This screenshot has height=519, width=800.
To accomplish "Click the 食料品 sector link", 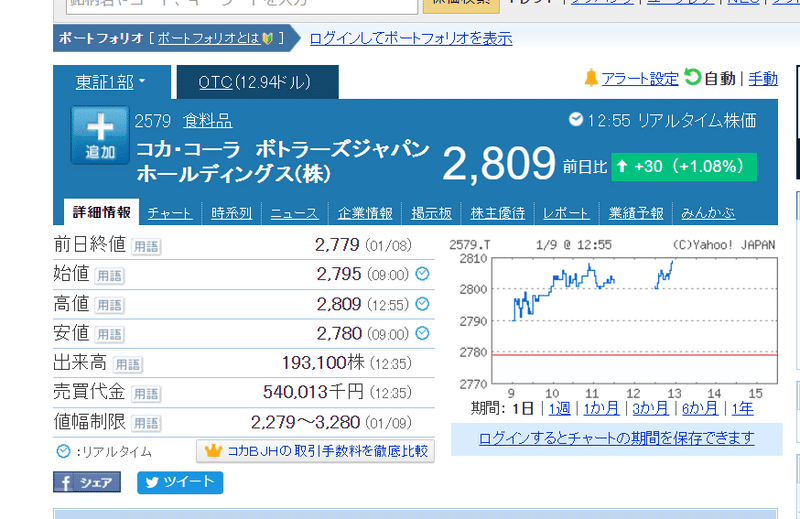I will click(x=208, y=121).
